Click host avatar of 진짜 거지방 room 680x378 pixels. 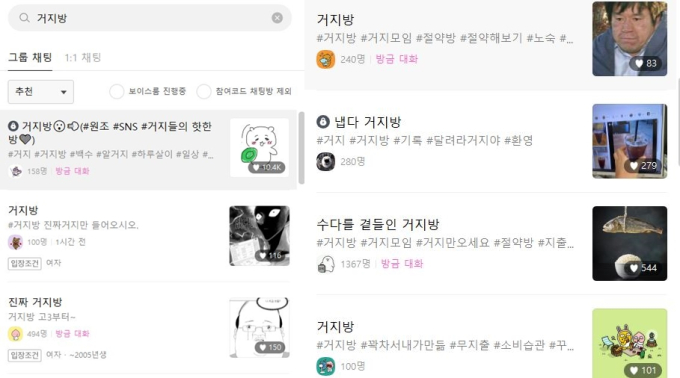click(15, 334)
